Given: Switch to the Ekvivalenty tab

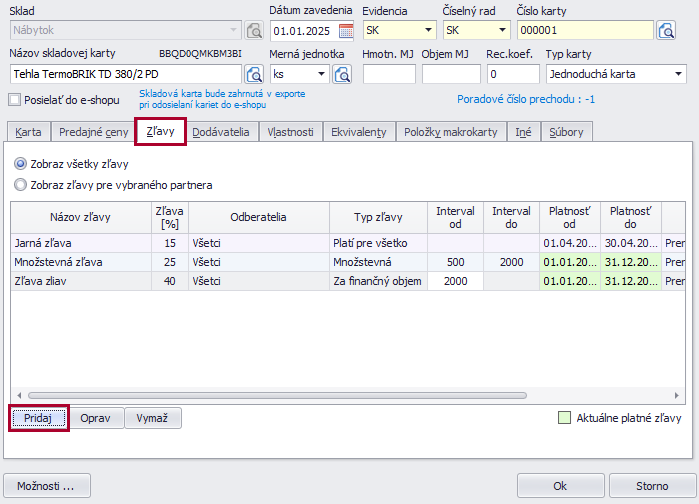Looking at the screenshot, I should [358, 132].
